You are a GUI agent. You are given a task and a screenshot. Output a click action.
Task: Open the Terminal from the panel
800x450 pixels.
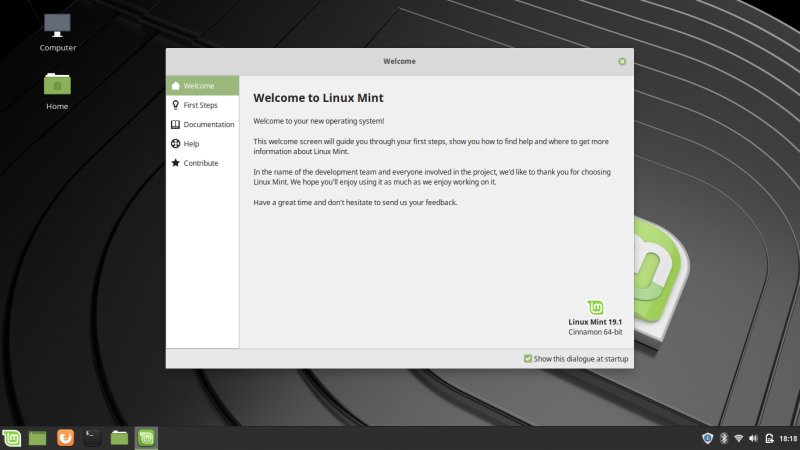[x=92, y=438]
